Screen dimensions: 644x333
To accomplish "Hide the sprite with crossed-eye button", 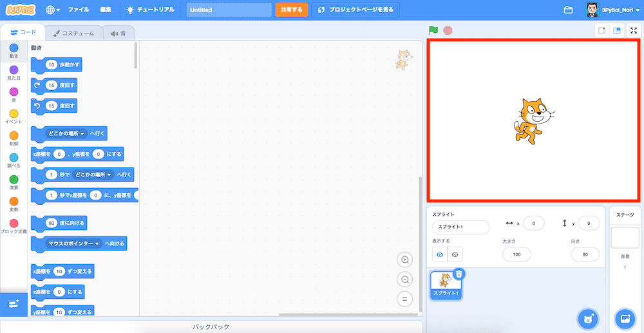I will click(x=455, y=254).
